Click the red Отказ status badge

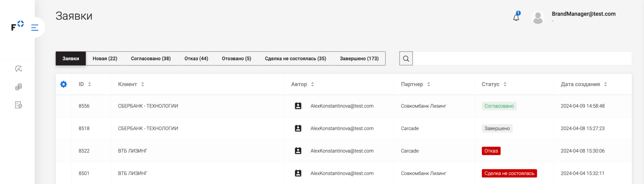click(x=491, y=151)
